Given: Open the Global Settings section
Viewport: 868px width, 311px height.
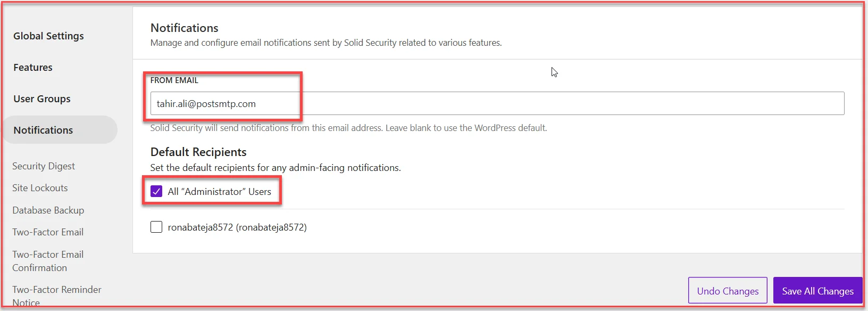Looking at the screenshot, I should tap(48, 36).
